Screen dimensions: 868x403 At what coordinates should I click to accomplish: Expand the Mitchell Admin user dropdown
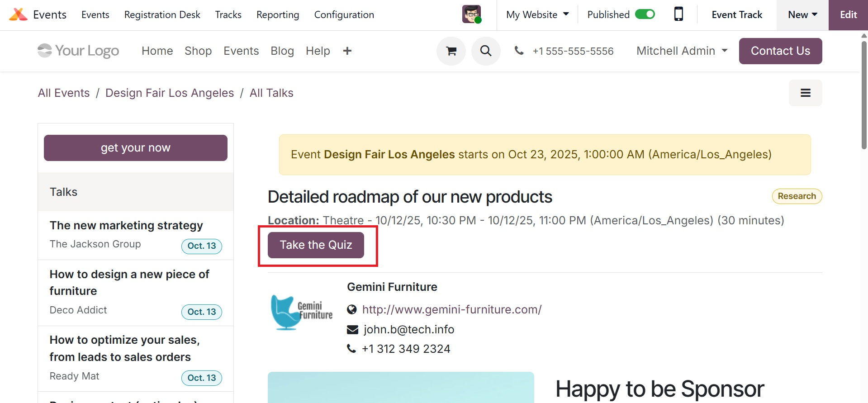(x=682, y=51)
